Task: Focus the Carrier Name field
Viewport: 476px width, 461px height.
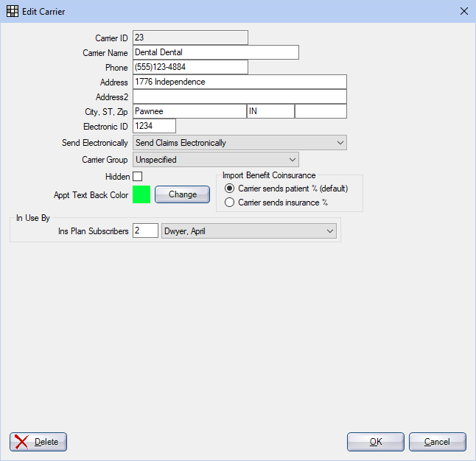Action: click(216, 52)
